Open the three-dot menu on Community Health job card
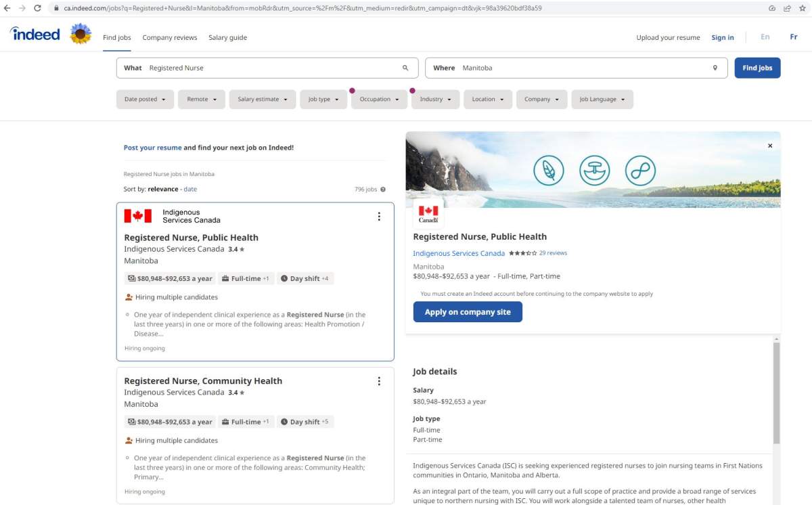Viewport: 812px width, 505px height. pyautogui.click(x=379, y=381)
